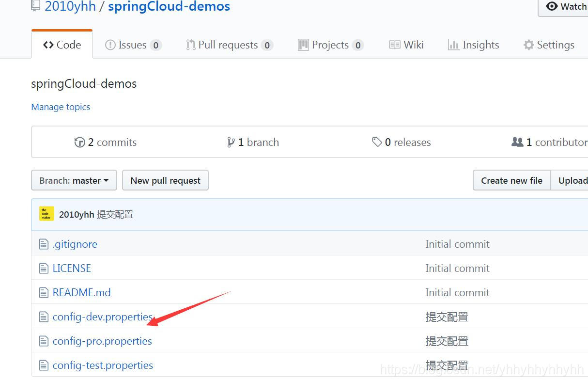588x381 pixels.
Task: Click Initial commit message for README.md
Action: 458,293
